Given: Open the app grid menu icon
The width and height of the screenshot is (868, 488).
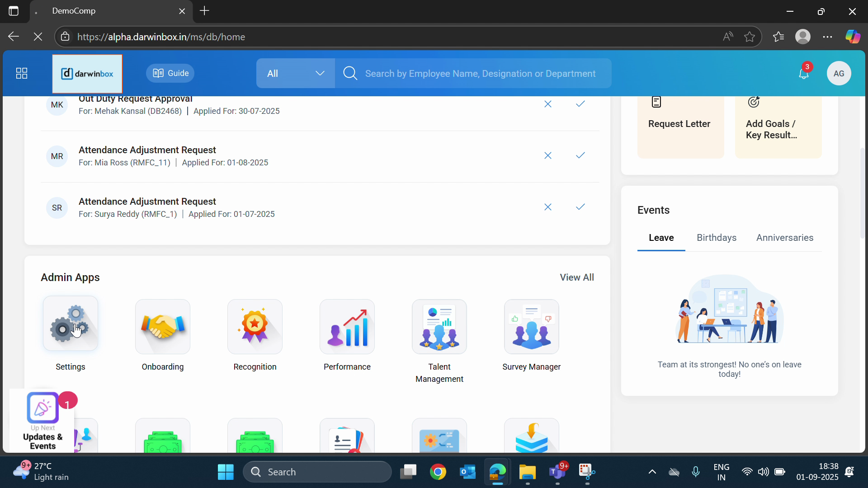Looking at the screenshot, I should pos(22,73).
